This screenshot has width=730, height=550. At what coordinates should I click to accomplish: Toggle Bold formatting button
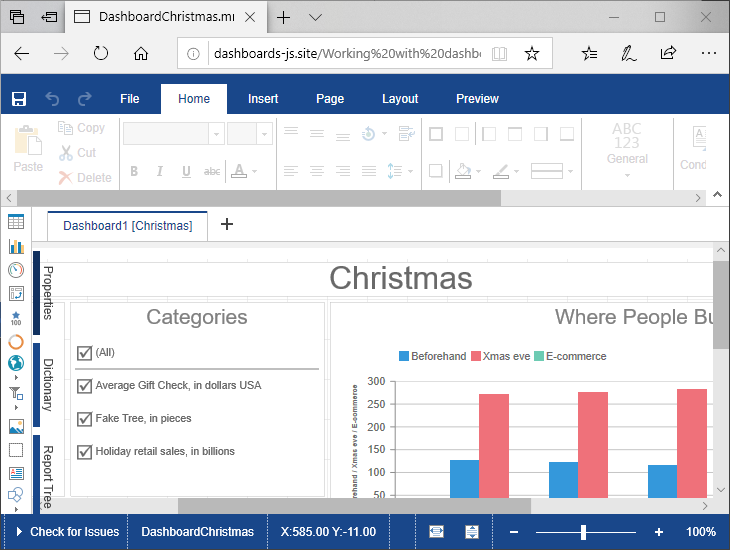134,171
